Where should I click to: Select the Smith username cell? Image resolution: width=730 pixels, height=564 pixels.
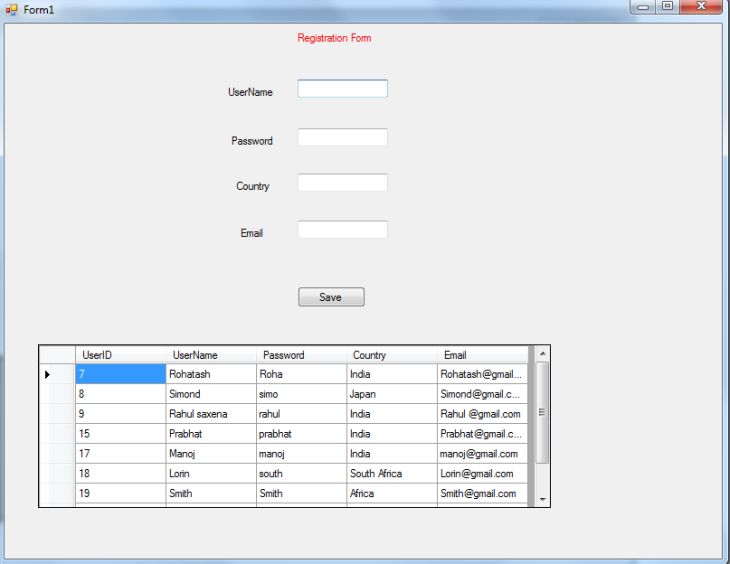[x=211, y=493]
